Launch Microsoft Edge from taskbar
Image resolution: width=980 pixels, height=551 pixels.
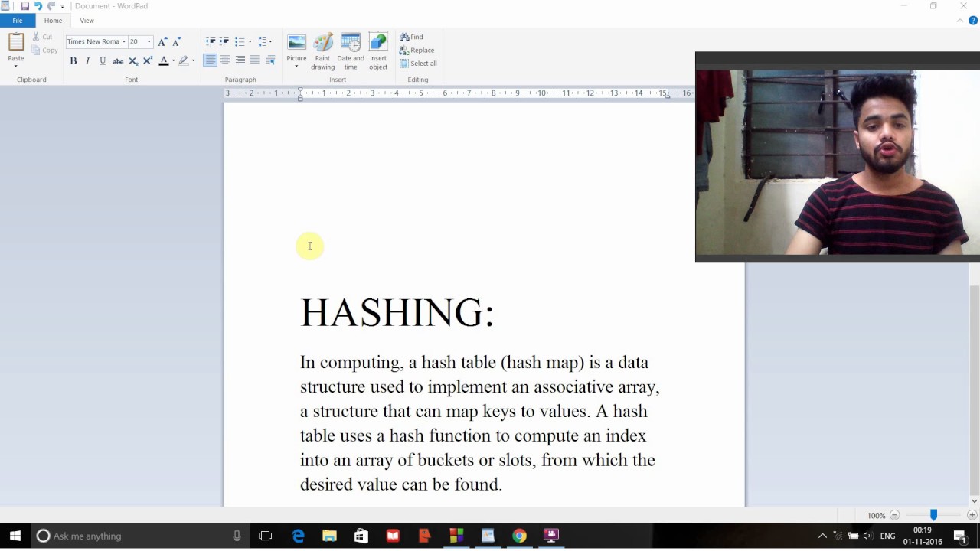pyautogui.click(x=298, y=536)
